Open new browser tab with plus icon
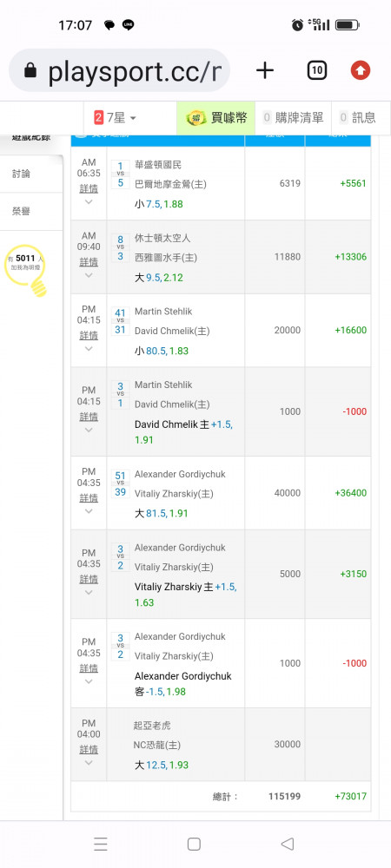 (x=265, y=70)
